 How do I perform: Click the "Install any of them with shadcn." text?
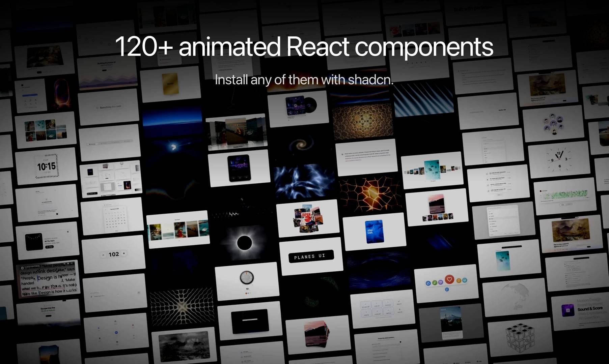pos(304,80)
